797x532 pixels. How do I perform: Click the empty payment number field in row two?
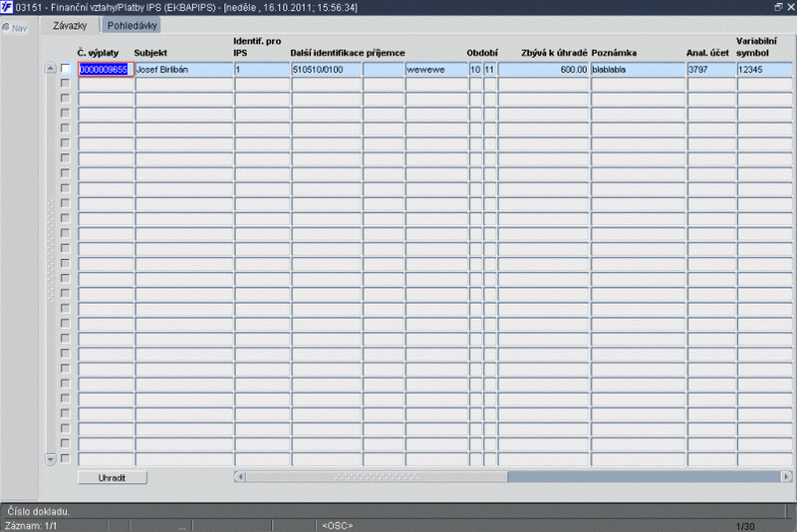[x=106, y=85]
